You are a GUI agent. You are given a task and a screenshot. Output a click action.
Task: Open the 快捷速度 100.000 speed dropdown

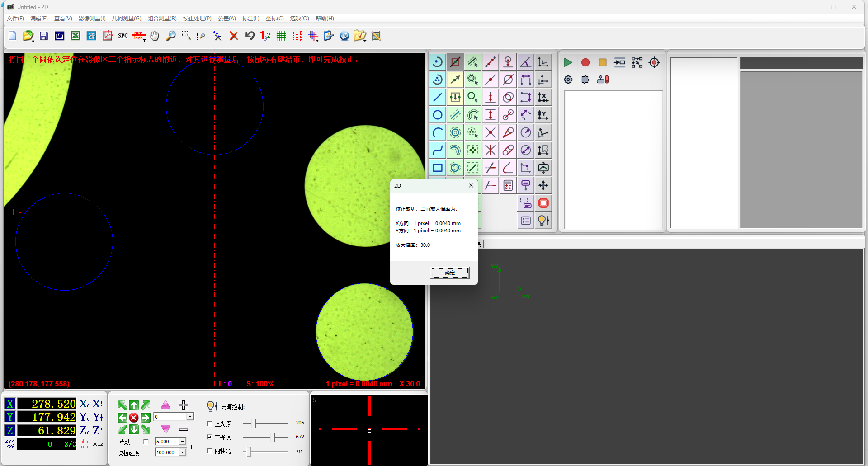(x=183, y=452)
